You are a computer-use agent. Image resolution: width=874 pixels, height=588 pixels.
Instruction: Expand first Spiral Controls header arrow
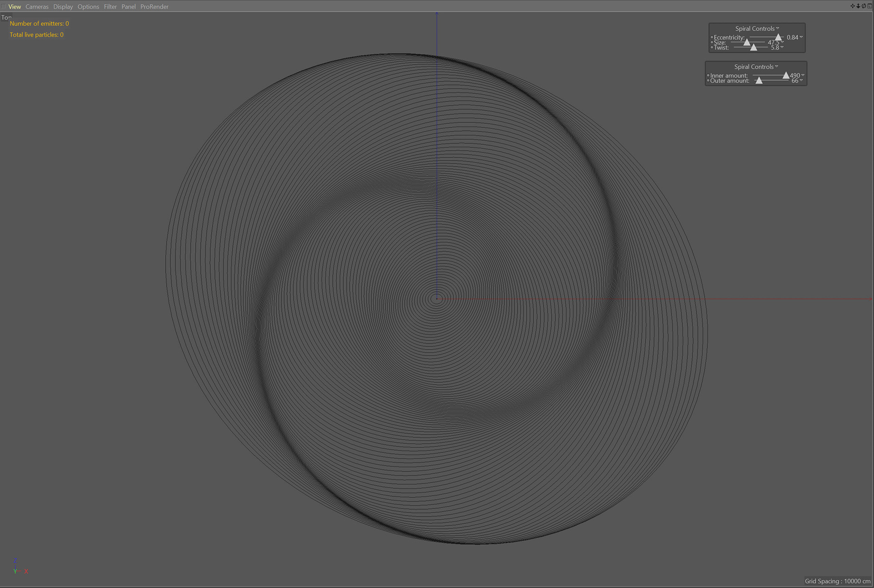[x=777, y=28]
